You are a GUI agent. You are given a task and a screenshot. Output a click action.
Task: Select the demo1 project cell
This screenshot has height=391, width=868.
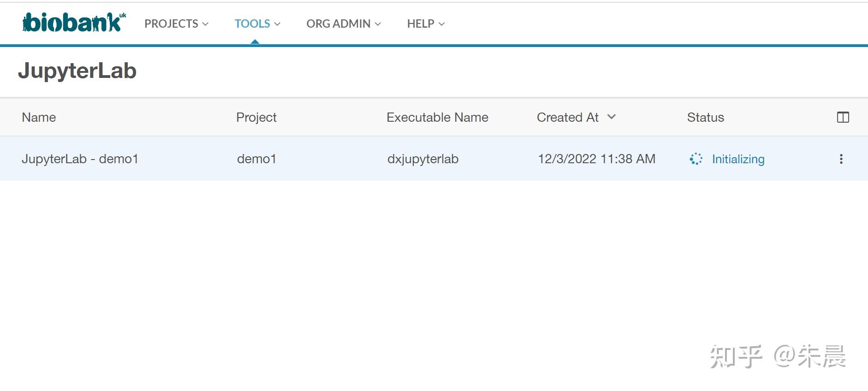[256, 159]
